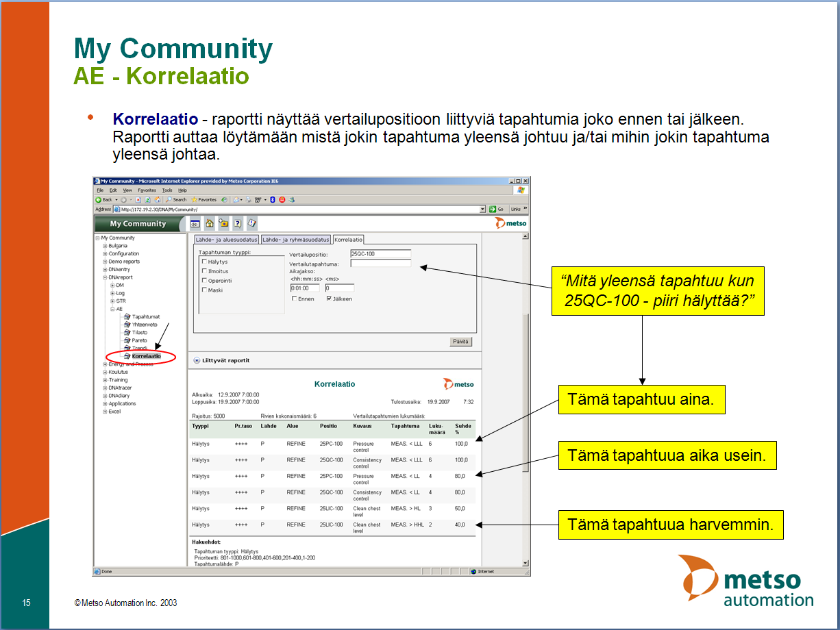Open the Edit menu

click(x=113, y=190)
